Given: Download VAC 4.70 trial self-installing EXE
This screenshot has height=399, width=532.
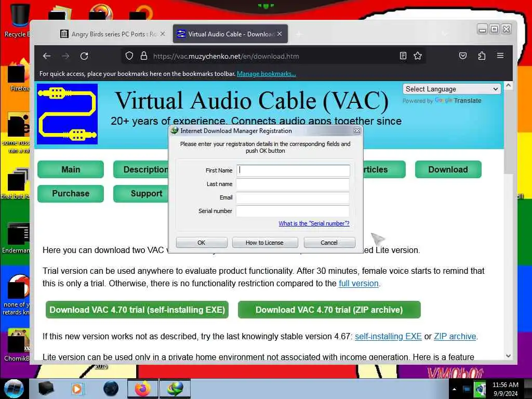Looking at the screenshot, I should pyautogui.click(x=137, y=310).
